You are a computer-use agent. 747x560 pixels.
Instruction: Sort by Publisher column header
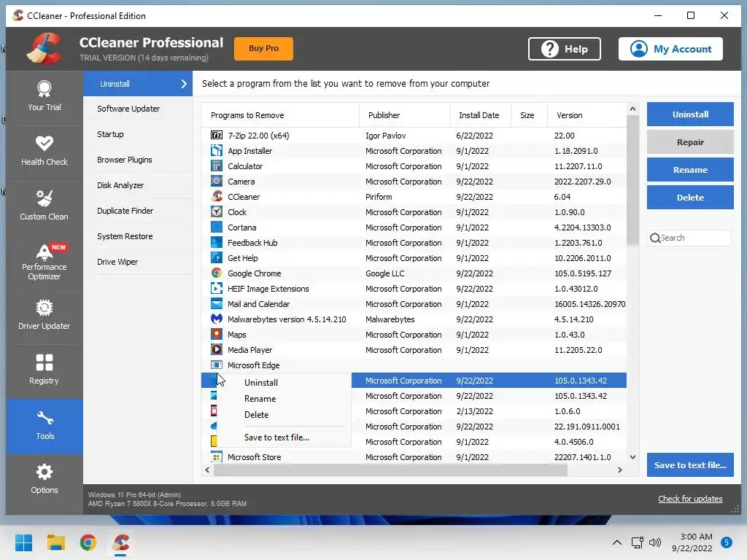[404, 115]
